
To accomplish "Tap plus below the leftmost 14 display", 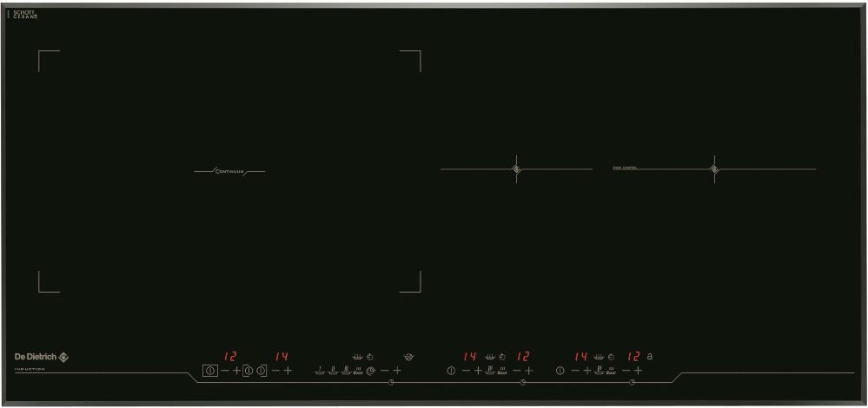I will click(288, 371).
